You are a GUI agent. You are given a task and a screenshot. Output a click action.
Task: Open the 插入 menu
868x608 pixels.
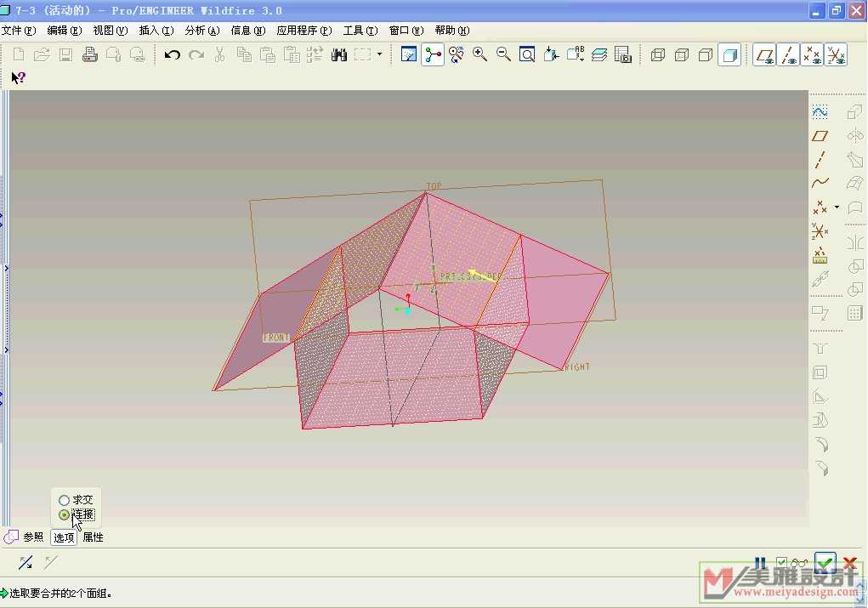pyautogui.click(x=156, y=31)
